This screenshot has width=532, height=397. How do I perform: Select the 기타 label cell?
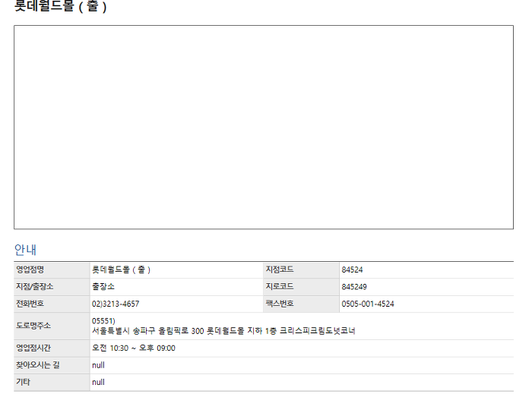[x=52, y=383]
